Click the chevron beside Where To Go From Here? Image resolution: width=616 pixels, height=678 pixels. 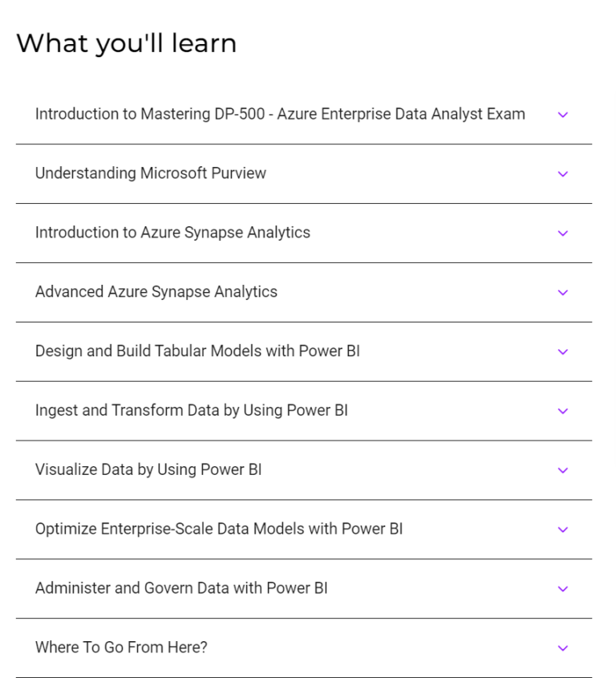562,648
